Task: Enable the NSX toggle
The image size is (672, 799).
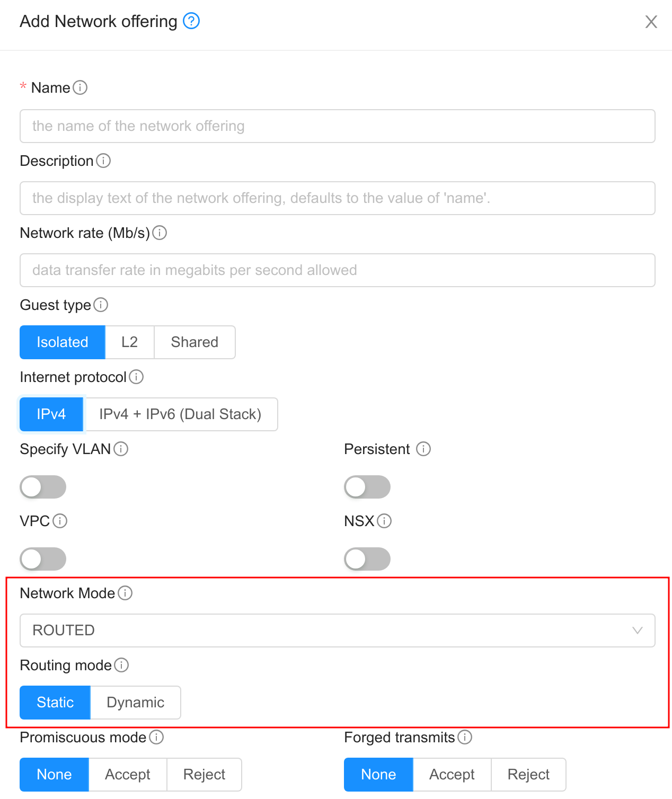Action: (367, 558)
